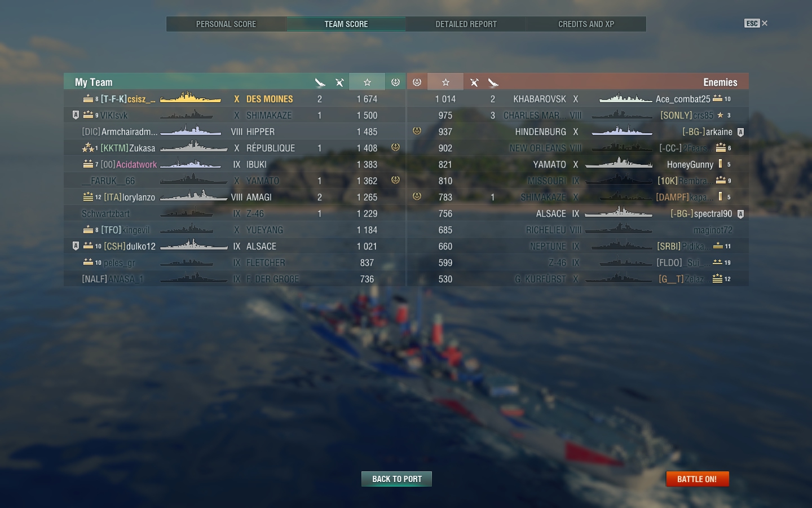Click the medal icon beside Hindenburg's score

(x=417, y=131)
